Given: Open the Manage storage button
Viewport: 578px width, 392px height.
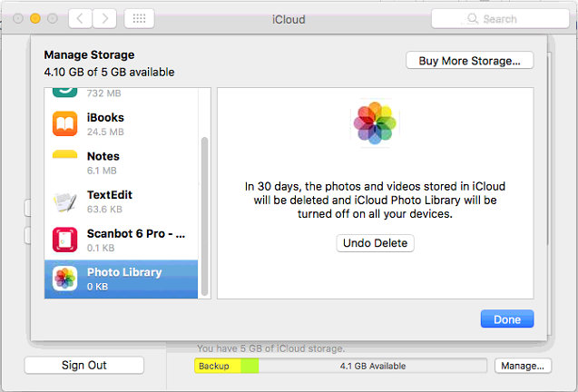Looking at the screenshot, I should pos(523,366).
